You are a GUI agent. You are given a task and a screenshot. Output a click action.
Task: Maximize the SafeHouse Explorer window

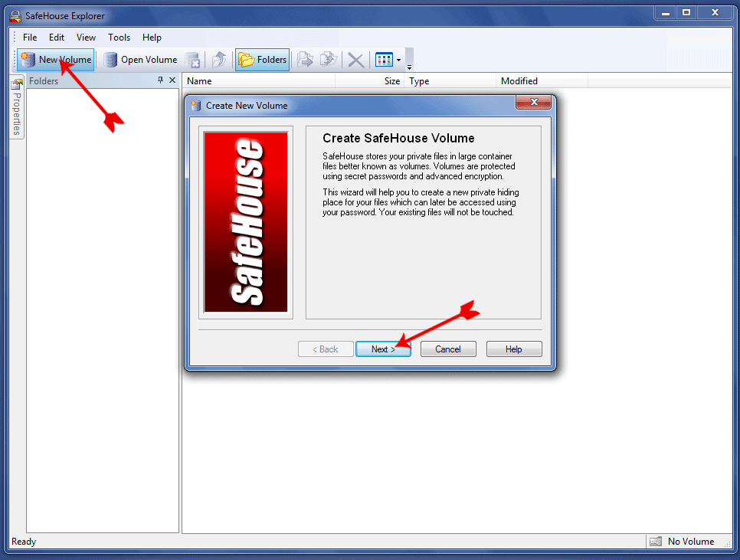click(686, 13)
